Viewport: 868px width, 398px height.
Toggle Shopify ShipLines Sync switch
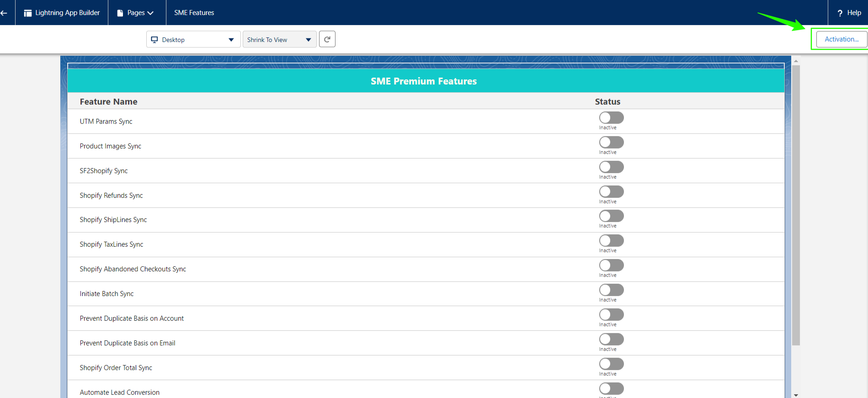(611, 216)
